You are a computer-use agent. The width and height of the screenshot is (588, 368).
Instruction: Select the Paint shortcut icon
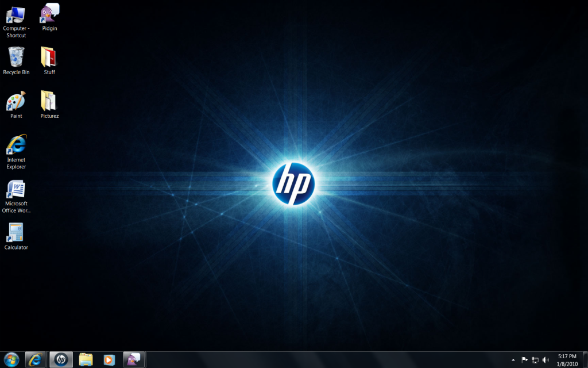click(x=16, y=105)
